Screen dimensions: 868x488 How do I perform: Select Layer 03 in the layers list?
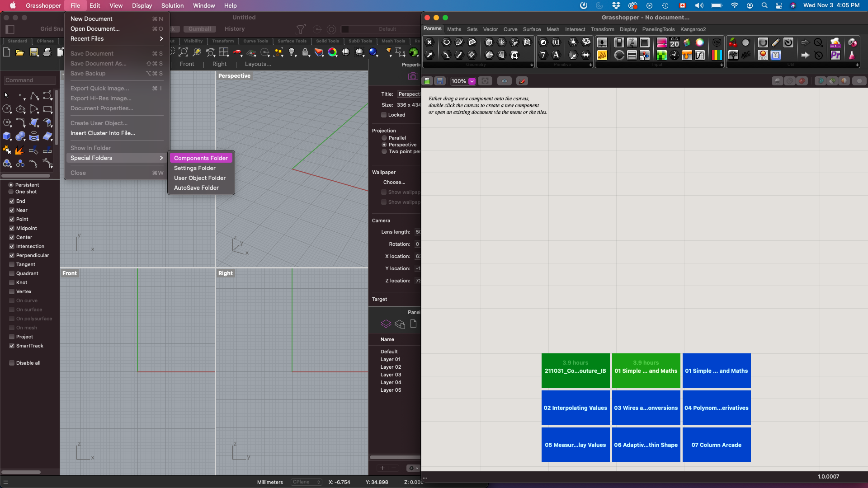tap(391, 375)
